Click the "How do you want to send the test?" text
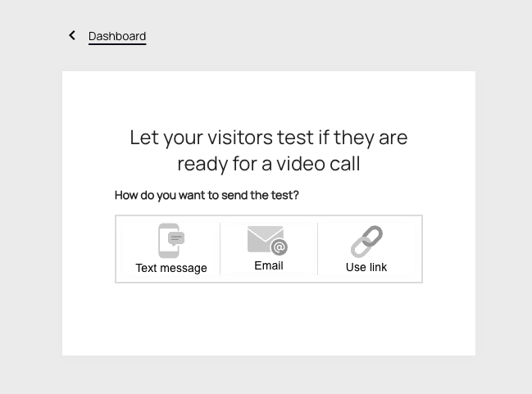Screen dimensions: 532x394 click(x=207, y=195)
